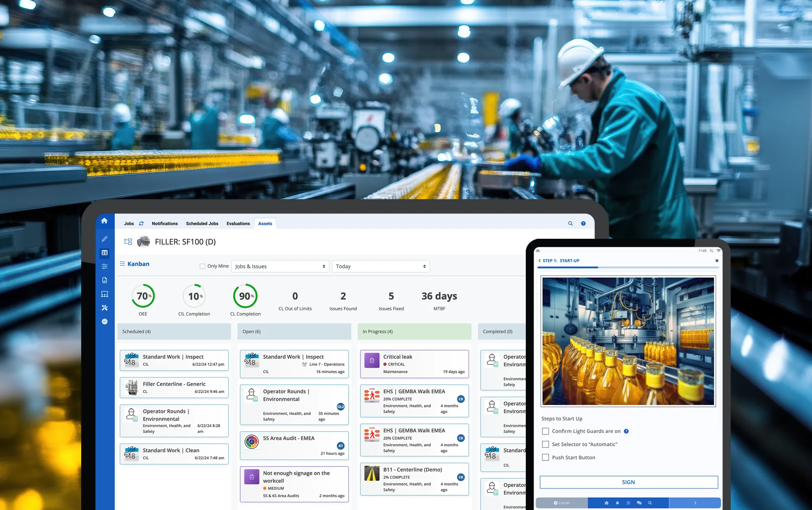Open the Kanban board sidebar icon
The width and height of the screenshot is (812, 510).
[x=104, y=253]
